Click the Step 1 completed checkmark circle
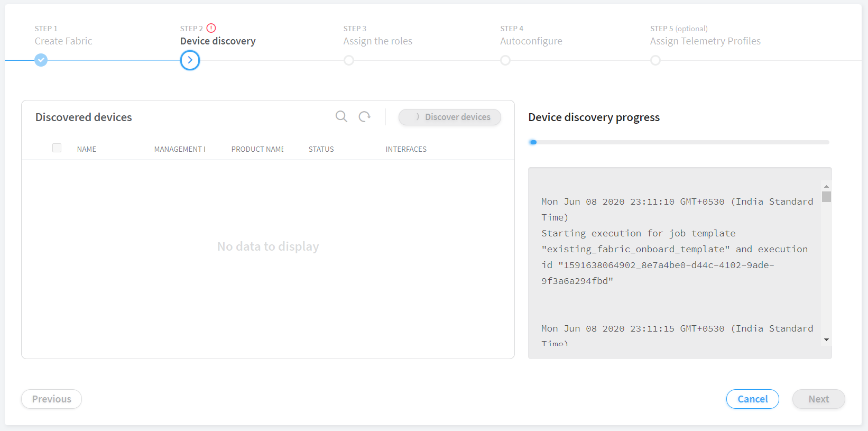The width and height of the screenshot is (868, 431). [41, 60]
